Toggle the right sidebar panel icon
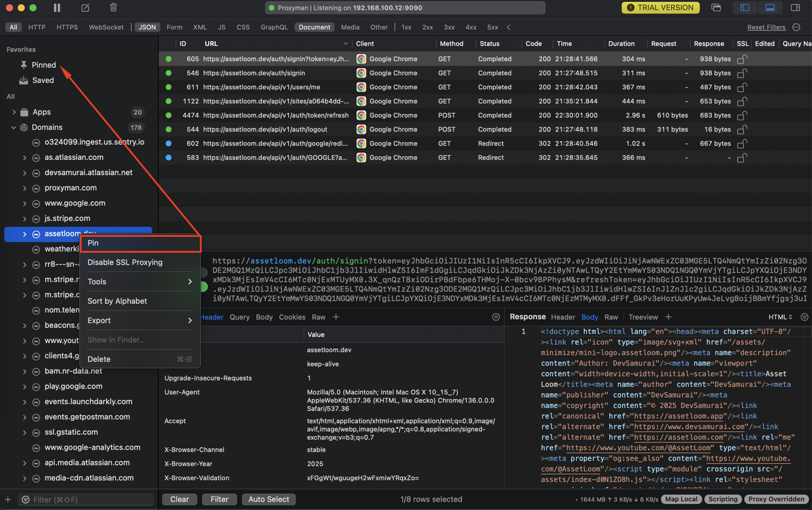This screenshot has width=812, height=510. (x=795, y=8)
